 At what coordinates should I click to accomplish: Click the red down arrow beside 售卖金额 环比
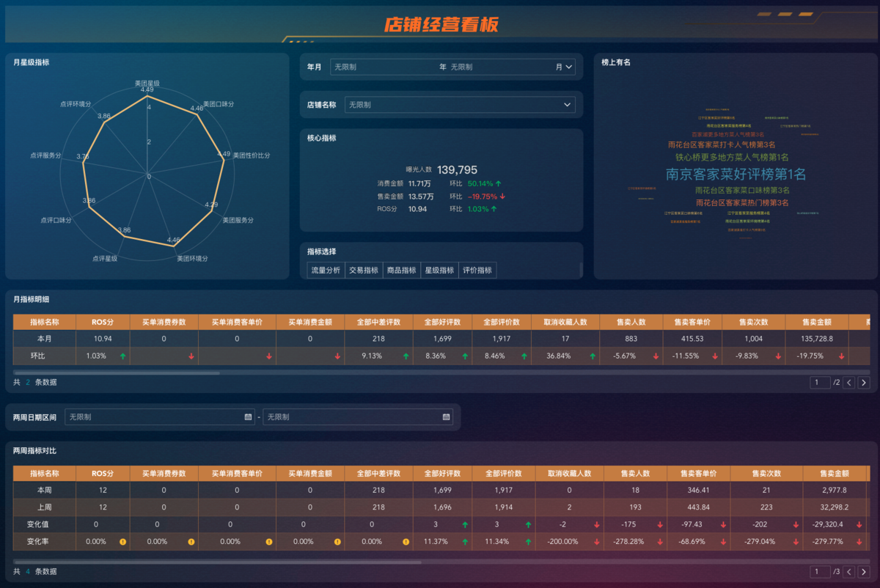point(503,196)
